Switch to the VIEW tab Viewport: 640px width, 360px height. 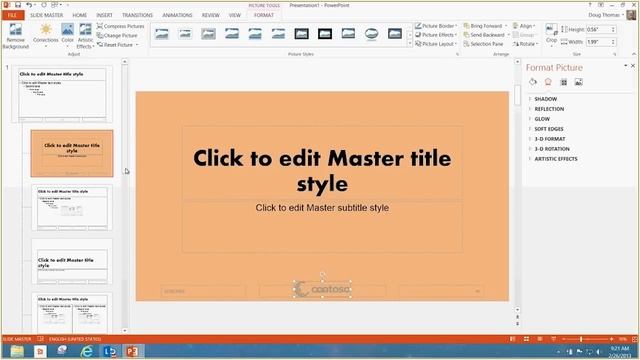click(235, 15)
